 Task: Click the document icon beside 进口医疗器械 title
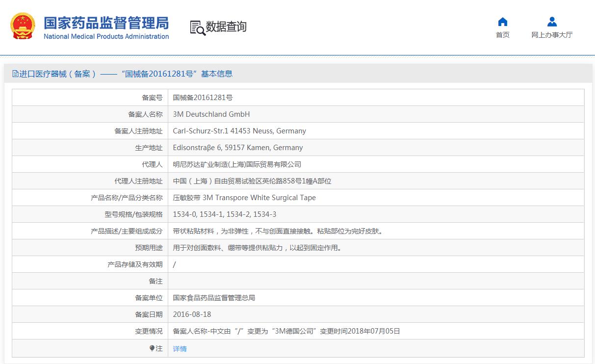coord(15,74)
